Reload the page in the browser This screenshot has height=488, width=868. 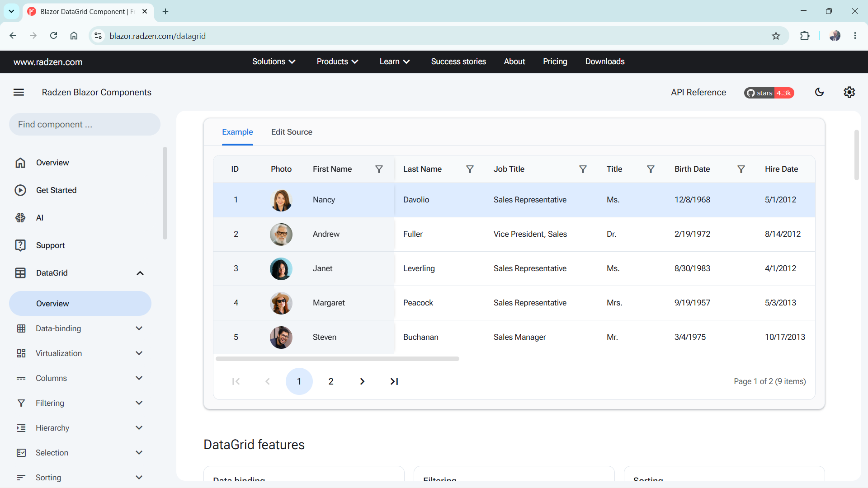[53, 36]
